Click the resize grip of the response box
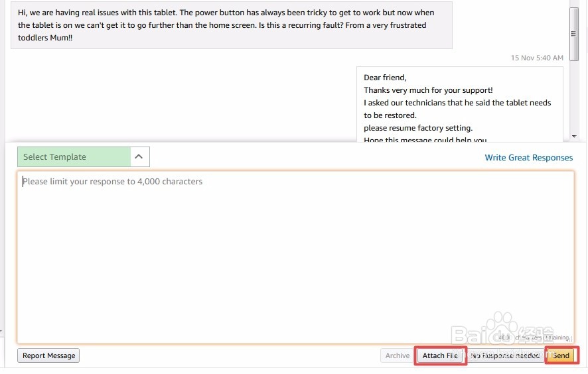Image resolution: width=588 pixels, height=374 pixels. pyautogui.click(x=571, y=340)
